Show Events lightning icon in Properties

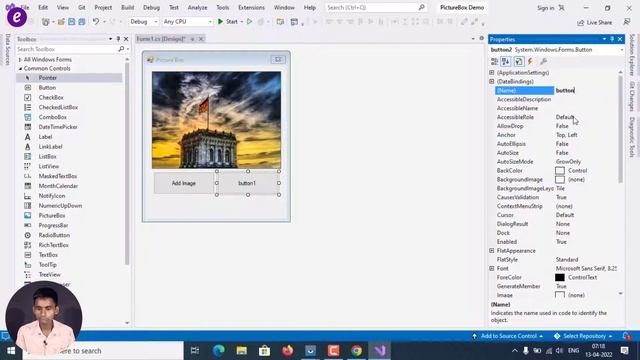click(x=530, y=61)
